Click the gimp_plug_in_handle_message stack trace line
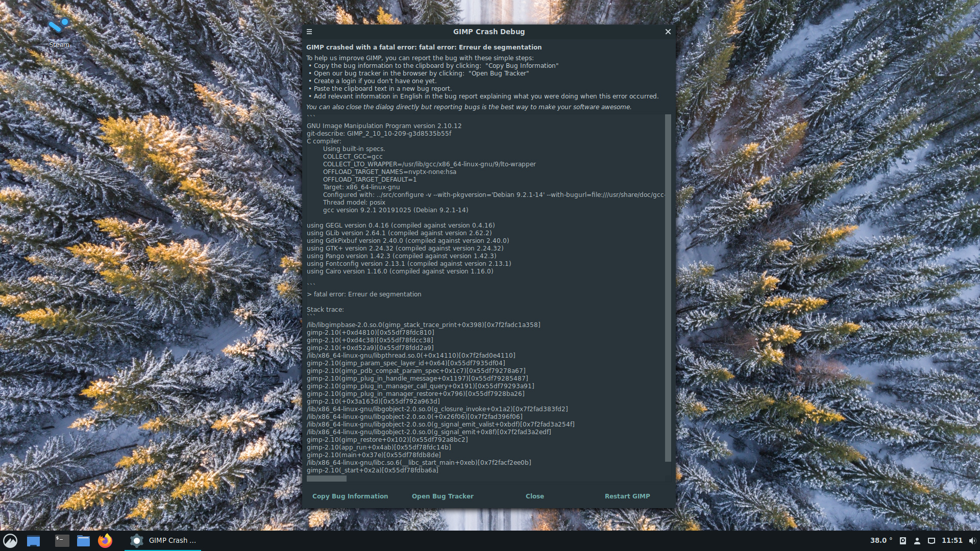The width and height of the screenshot is (980, 551). tap(417, 379)
